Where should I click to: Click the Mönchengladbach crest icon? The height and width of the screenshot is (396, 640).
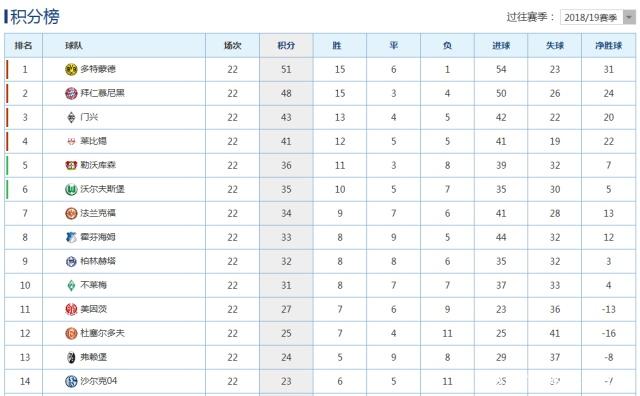pos(71,118)
